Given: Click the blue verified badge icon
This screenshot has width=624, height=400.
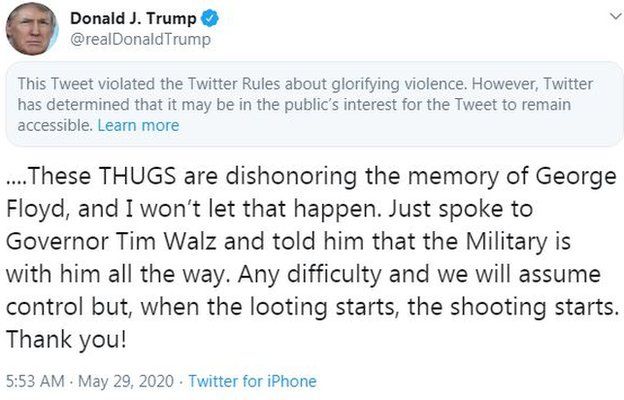Looking at the screenshot, I should pyautogui.click(x=209, y=20).
